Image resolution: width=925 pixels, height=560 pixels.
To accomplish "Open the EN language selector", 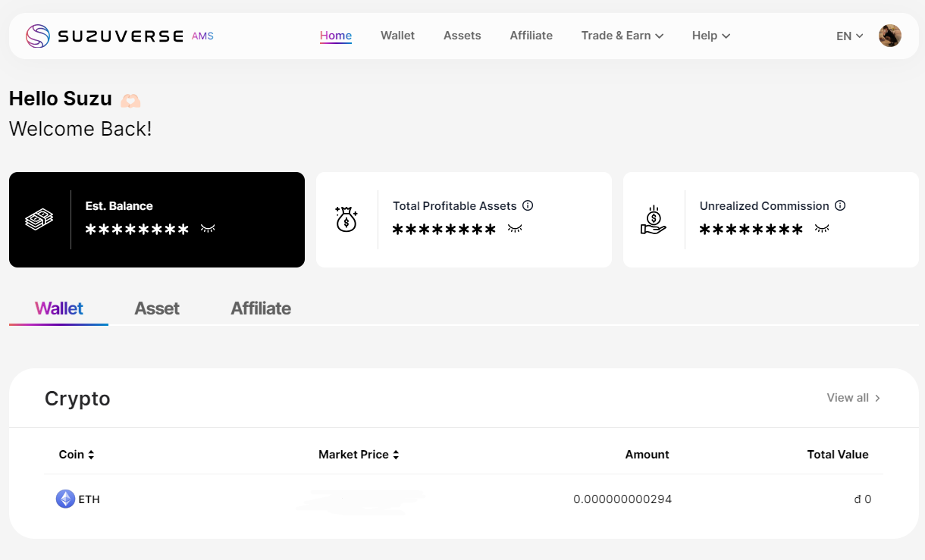I will pos(848,35).
